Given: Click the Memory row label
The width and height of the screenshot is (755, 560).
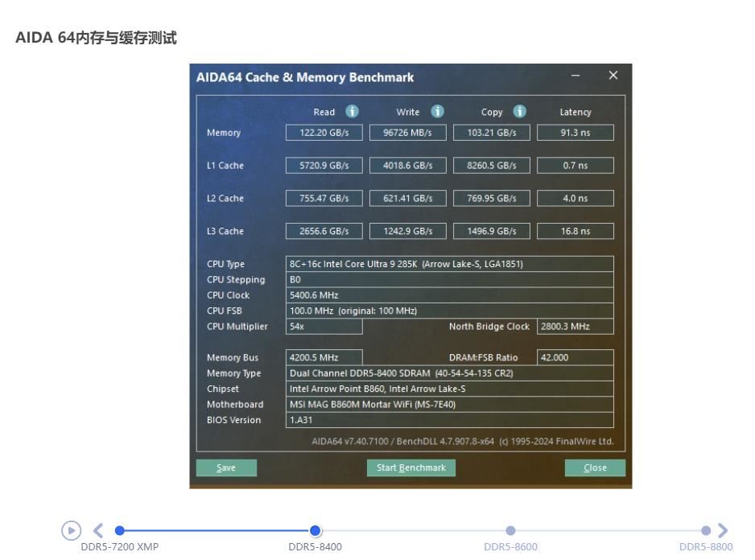Looking at the screenshot, I should (x=224, y=133).
